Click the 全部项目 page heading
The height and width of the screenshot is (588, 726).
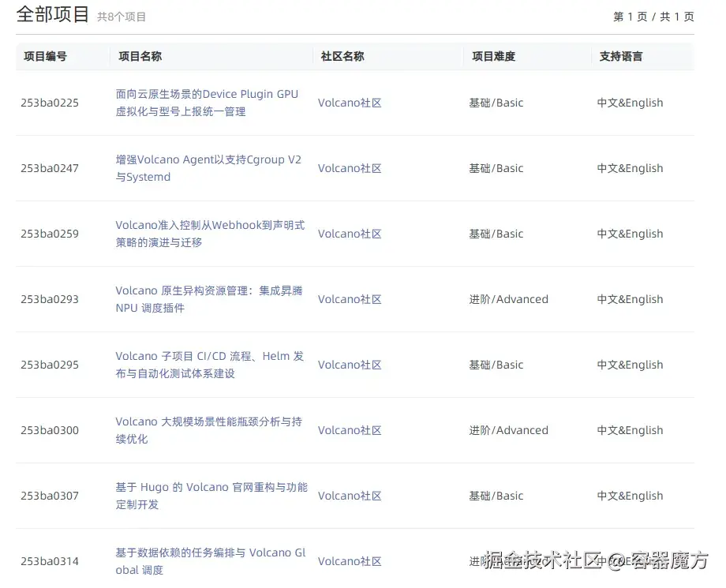point(53,14)
